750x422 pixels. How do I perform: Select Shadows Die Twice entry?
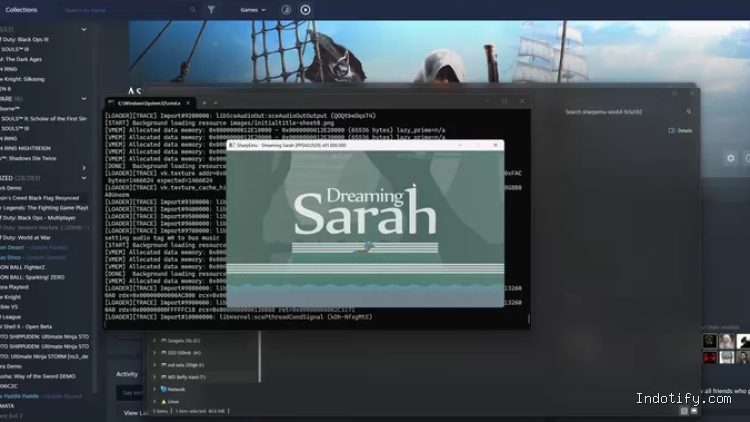pyautogui.click(x=28, y=158)
